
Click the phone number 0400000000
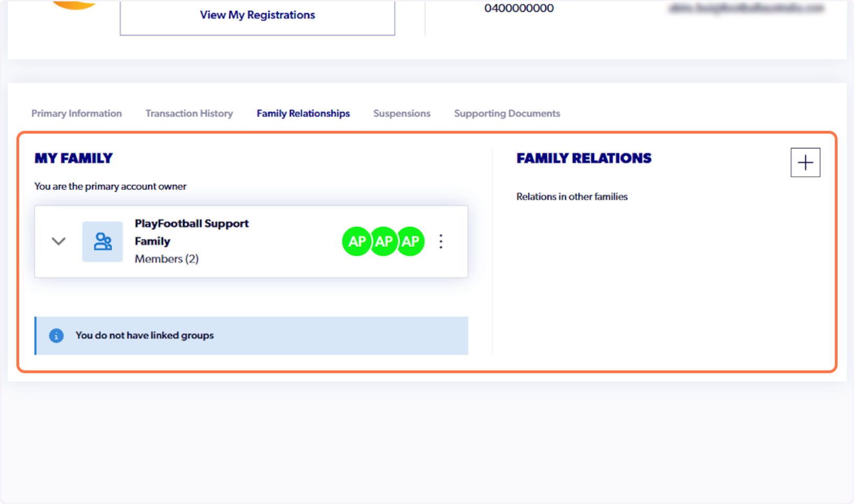519,8
